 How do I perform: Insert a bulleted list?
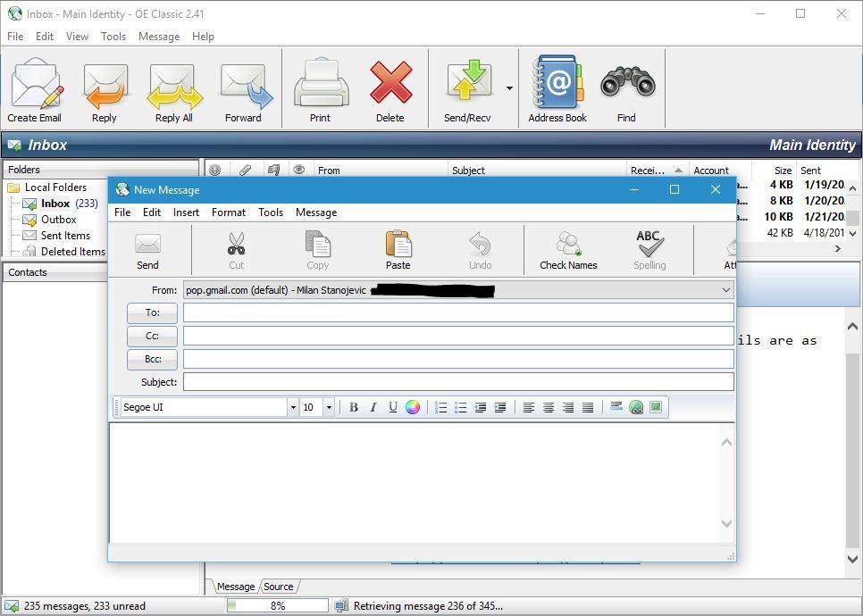point(461,408)
